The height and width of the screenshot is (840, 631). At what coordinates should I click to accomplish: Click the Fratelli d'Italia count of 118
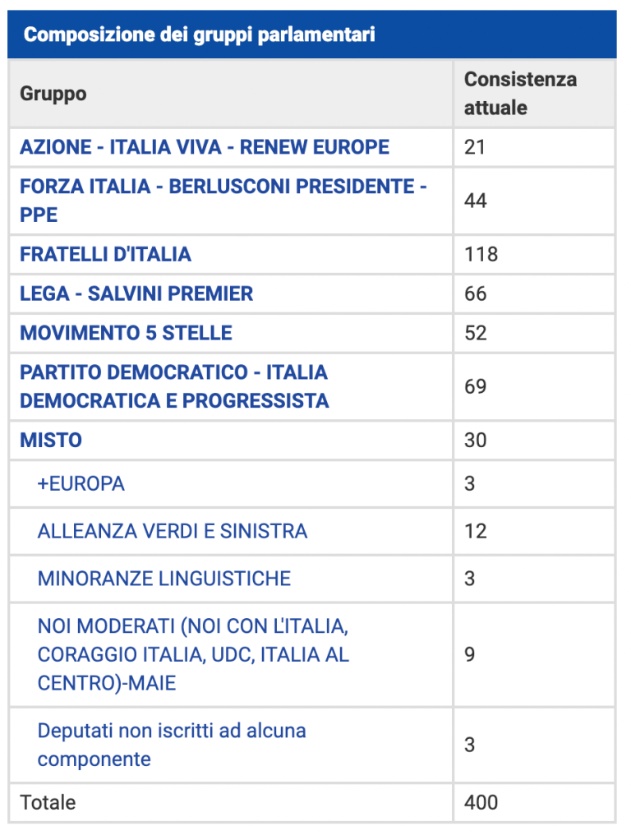(x=481, y=254)
